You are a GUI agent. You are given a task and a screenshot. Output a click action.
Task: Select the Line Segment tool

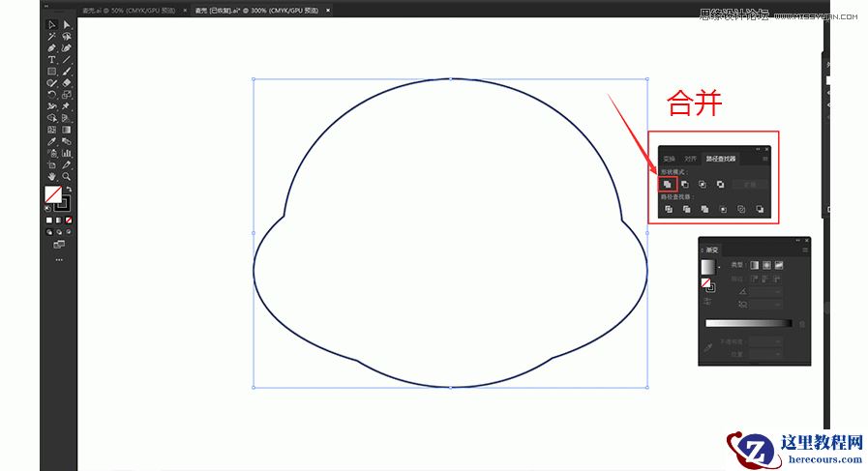(67, 60)
